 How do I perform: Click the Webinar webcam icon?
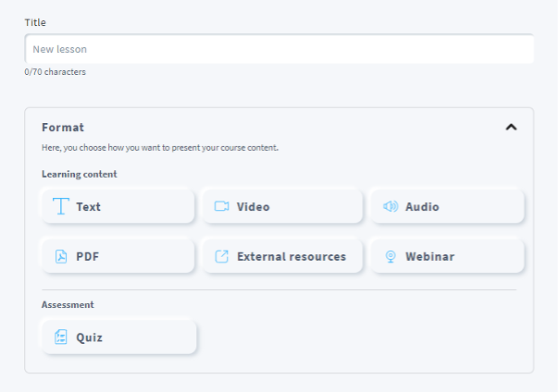[x=391, y=257]
